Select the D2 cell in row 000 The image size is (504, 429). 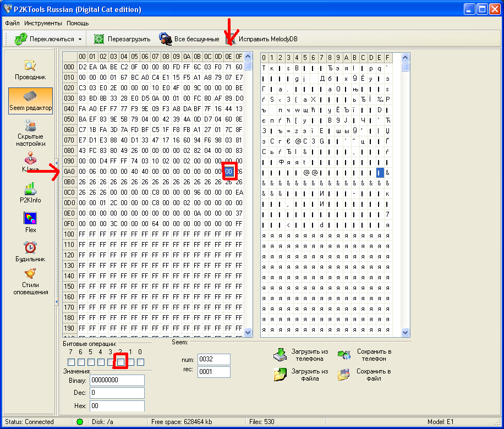point(83,67)
